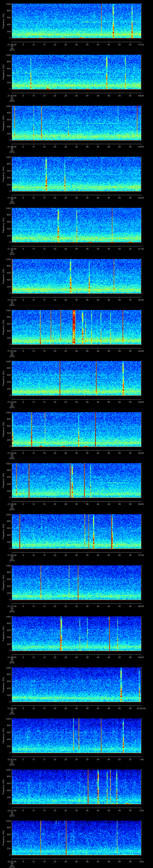Click the '57:00' end time label
This screenshot has width=153, height=868.
(x=141, y=555)
